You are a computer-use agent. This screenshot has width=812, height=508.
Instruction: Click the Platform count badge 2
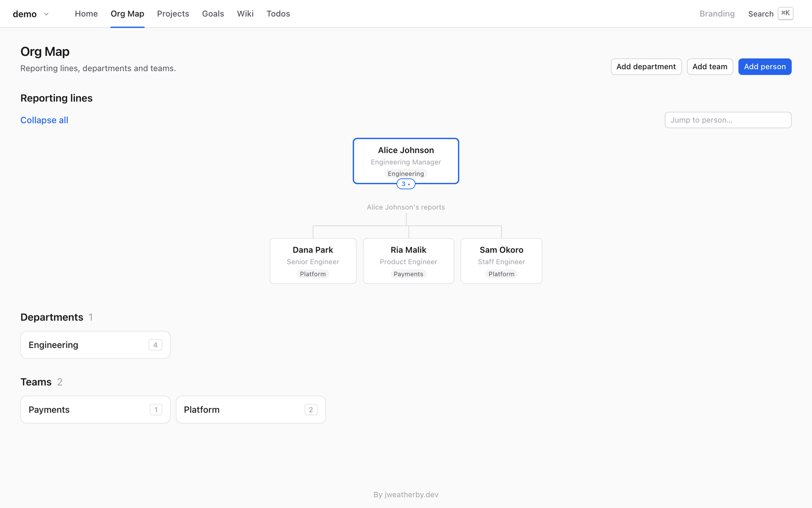311,409
